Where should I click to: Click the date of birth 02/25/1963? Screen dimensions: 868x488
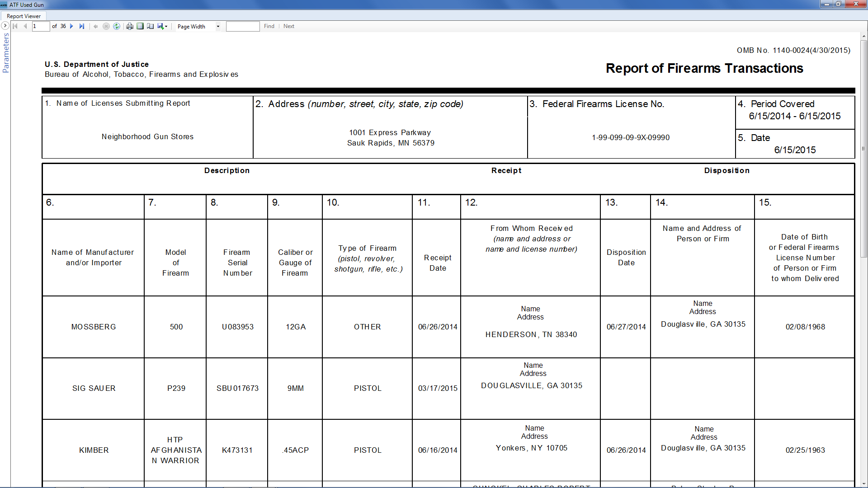[x=805, y=450]
